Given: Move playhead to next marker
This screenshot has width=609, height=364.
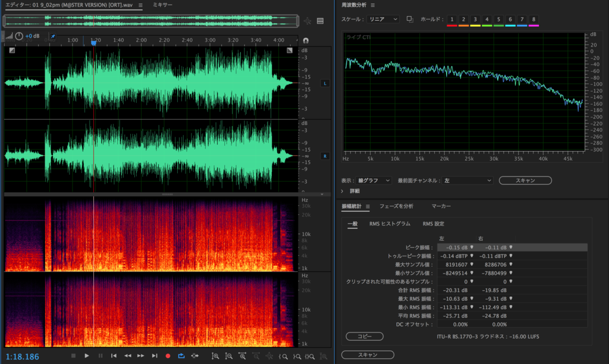Looking at the screenshot, I should [155, 356].
